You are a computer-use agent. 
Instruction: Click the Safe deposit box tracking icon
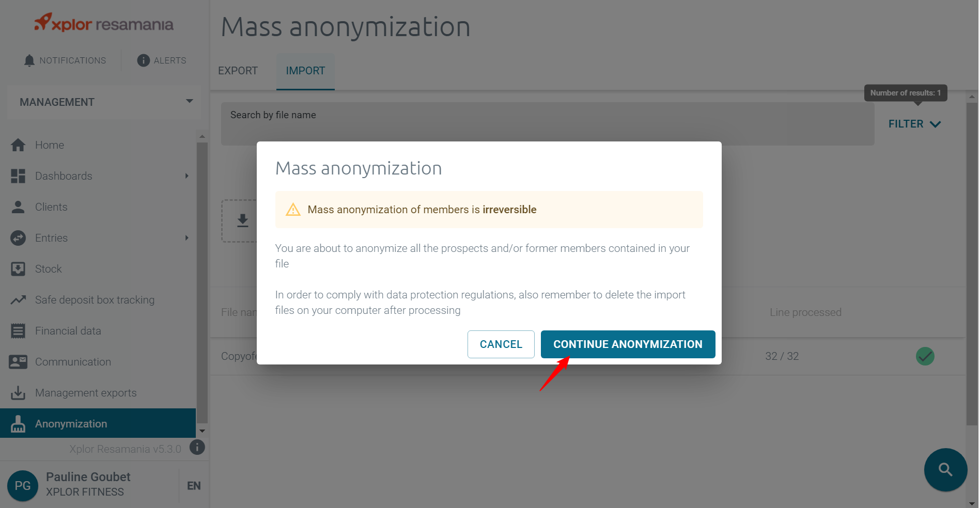coord(18,300)
